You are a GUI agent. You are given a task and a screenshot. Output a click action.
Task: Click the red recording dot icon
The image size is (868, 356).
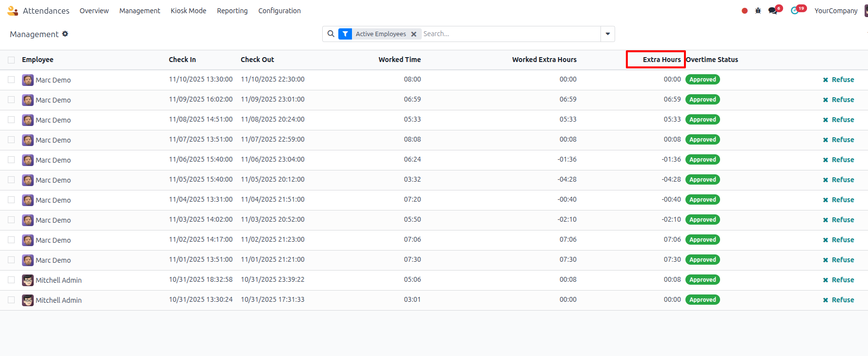point(744,11)
